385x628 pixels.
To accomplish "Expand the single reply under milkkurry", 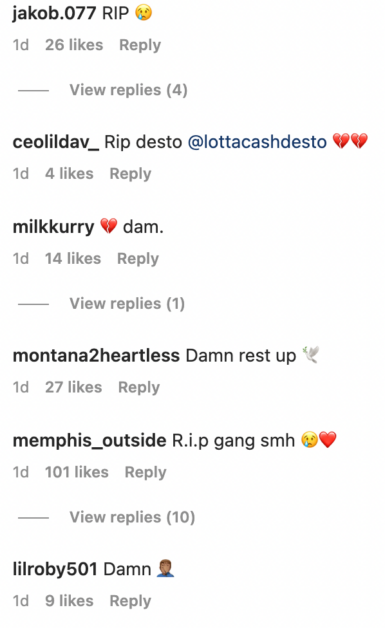I will [x=127, y=303].
